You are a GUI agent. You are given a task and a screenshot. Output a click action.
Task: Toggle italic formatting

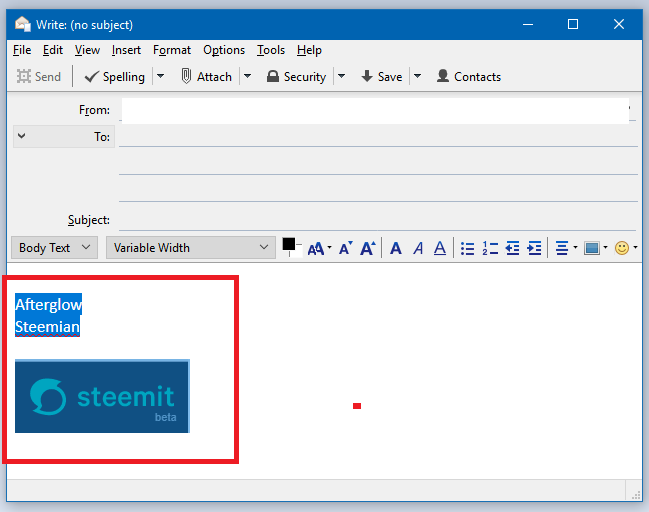418,248
